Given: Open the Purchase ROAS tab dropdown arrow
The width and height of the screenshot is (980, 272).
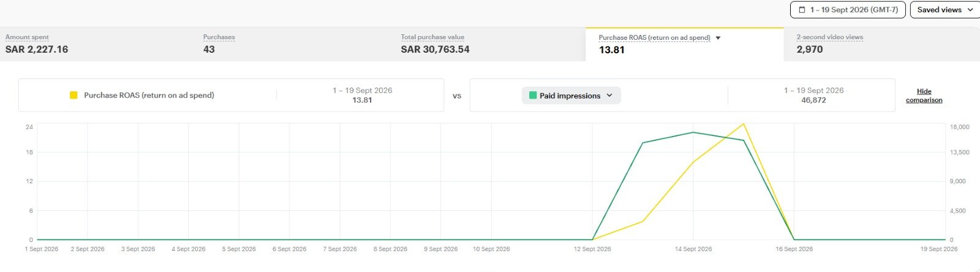Looking at the screenshot, I should coord(718,38).
